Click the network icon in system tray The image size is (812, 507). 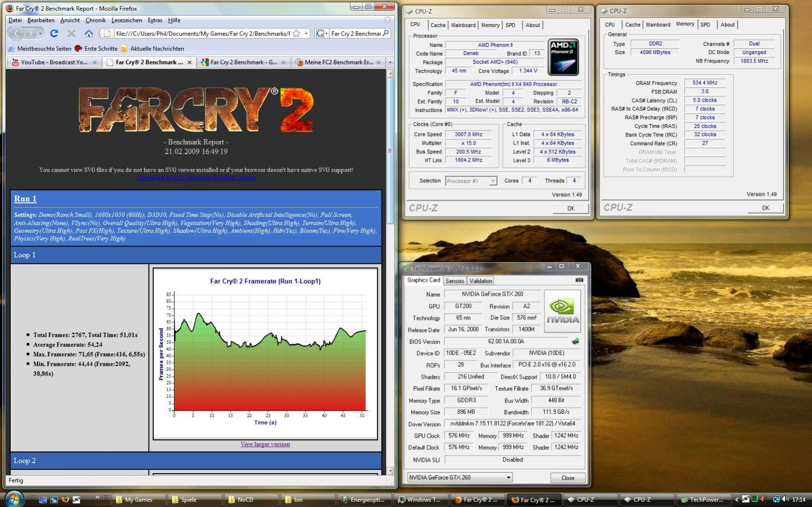[x=776, y=499]
